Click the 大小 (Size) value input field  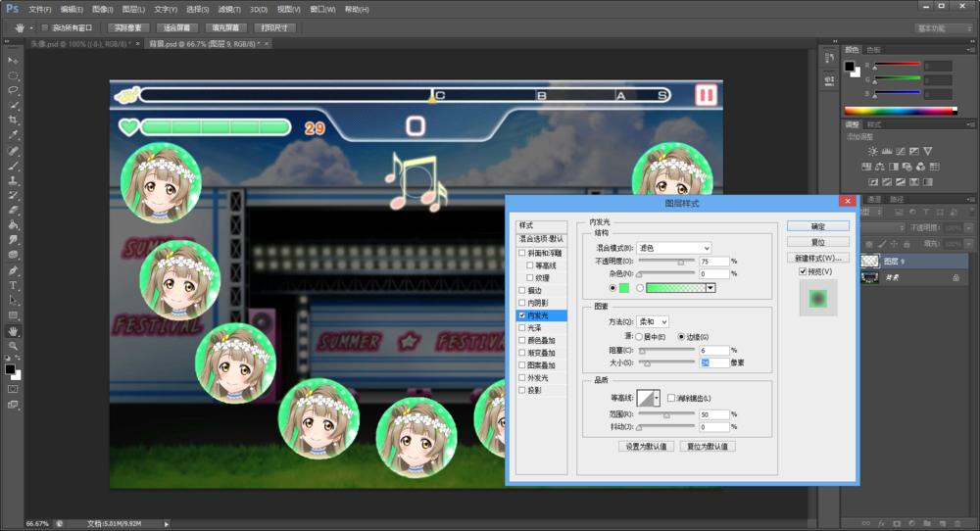click(713, 362)
